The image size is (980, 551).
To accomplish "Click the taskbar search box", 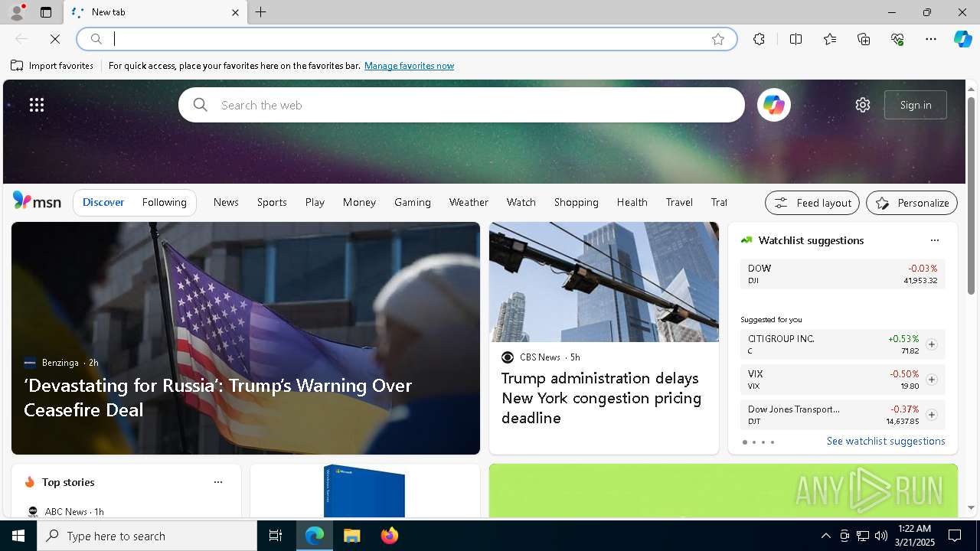I will (x=147, y=536).
